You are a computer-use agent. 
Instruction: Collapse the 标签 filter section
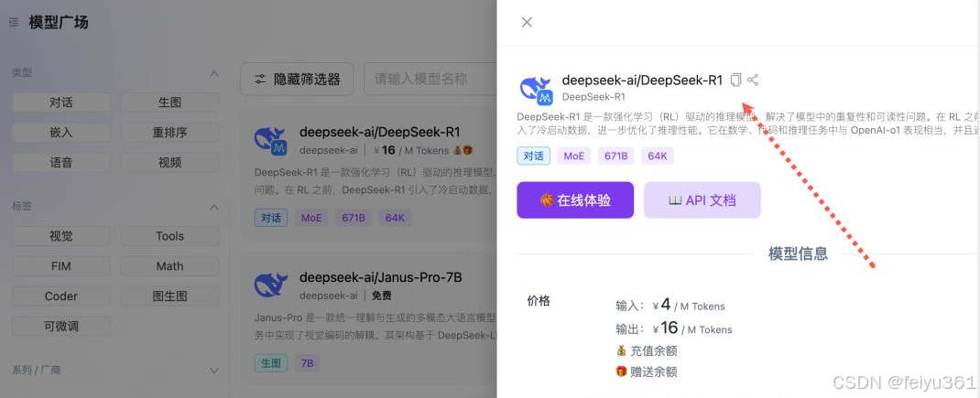(x=213, y=207)
